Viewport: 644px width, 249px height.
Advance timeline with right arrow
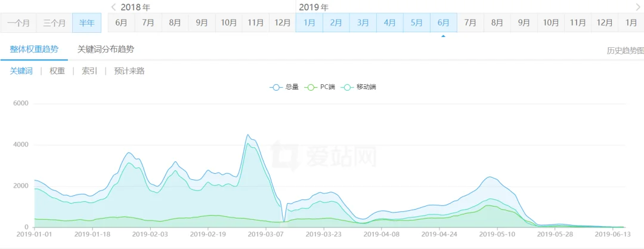click(638, 7)
